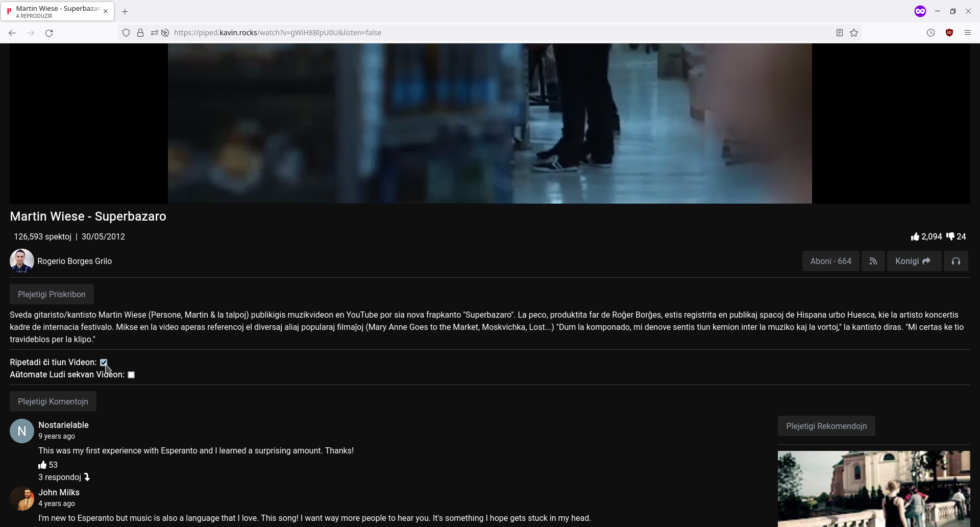Click the 4 years ago comment timestamp

[57, 504]
